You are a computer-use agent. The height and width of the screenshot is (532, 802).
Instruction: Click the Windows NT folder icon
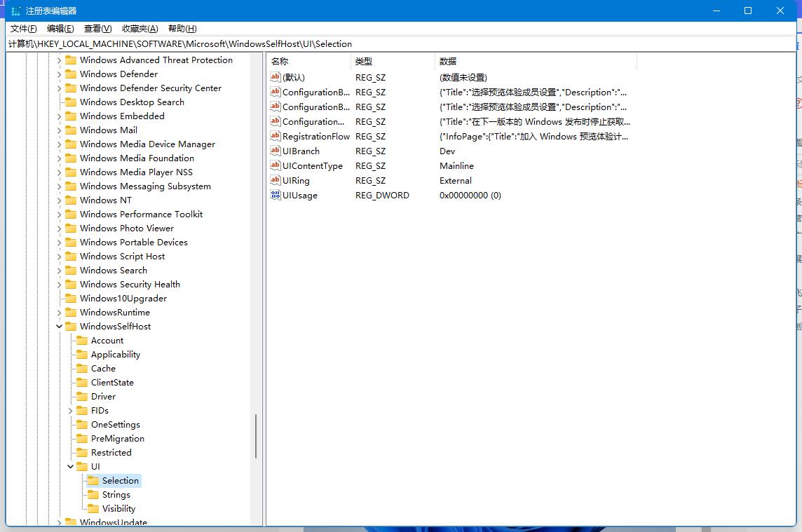[x=71, y=200]
